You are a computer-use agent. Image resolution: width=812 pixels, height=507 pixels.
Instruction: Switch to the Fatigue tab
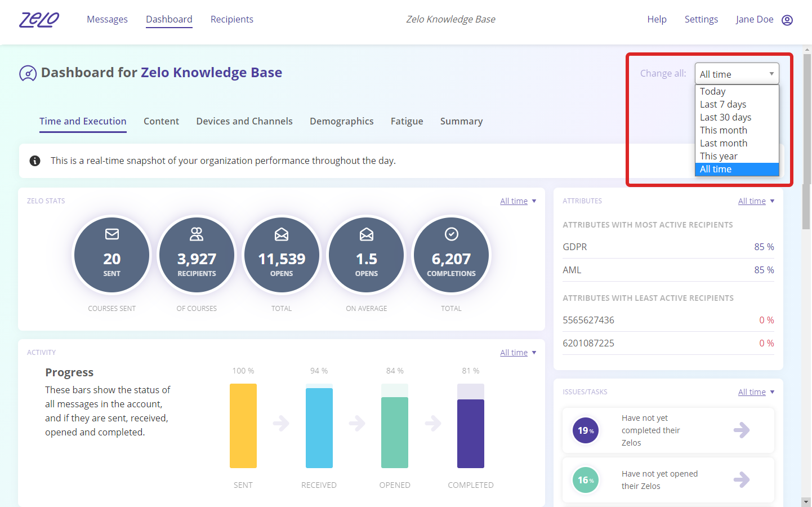(x=407, y=122)
